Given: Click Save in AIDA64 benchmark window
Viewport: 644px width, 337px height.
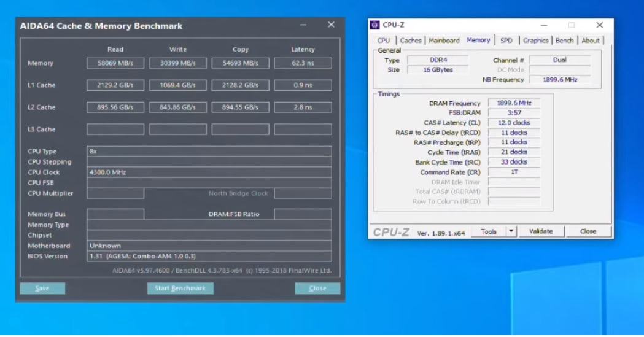Looking at the screenshot, I should pos(42,288).
